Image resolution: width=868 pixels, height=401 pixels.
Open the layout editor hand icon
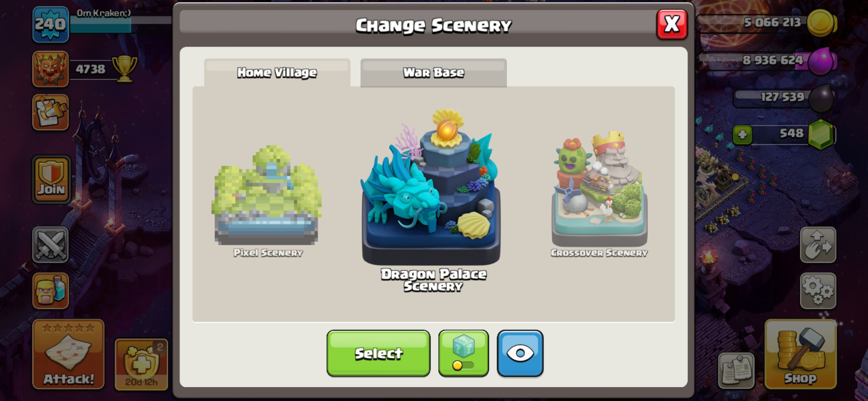pyautogui.click(x=818, y=244)
